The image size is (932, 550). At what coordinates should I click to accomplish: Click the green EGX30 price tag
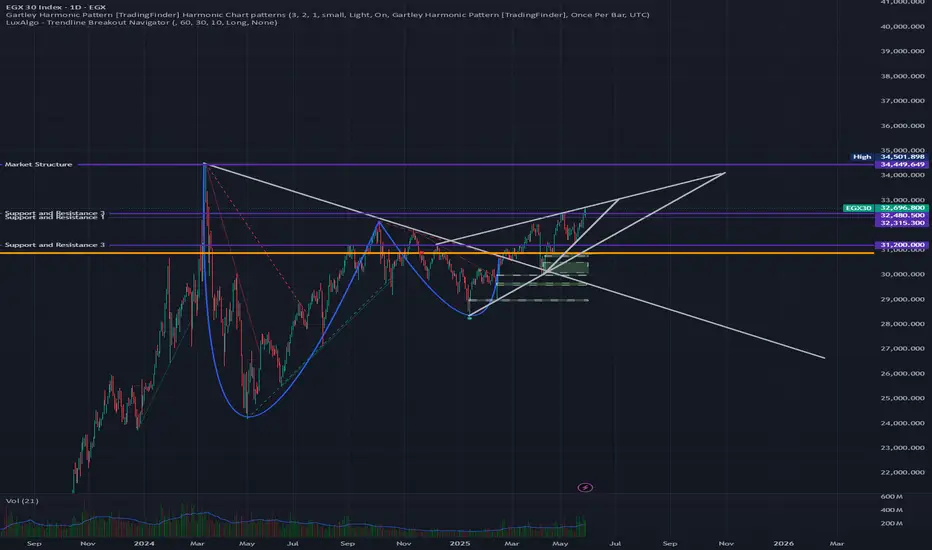point(858,208)
